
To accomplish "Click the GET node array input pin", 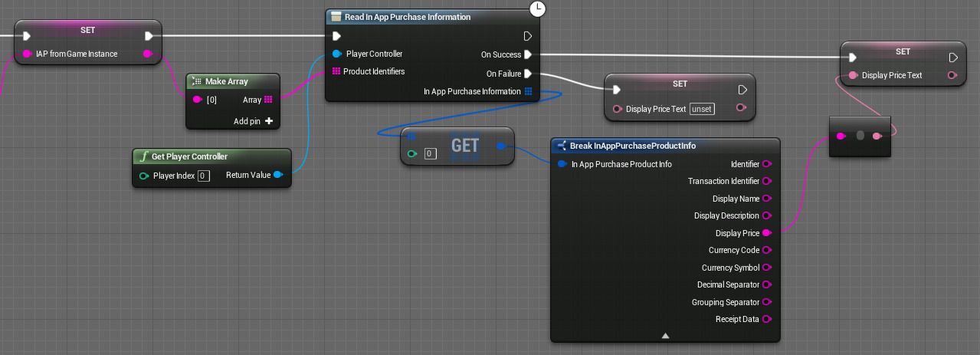I will pyautogui.click(x=412, y=136).
